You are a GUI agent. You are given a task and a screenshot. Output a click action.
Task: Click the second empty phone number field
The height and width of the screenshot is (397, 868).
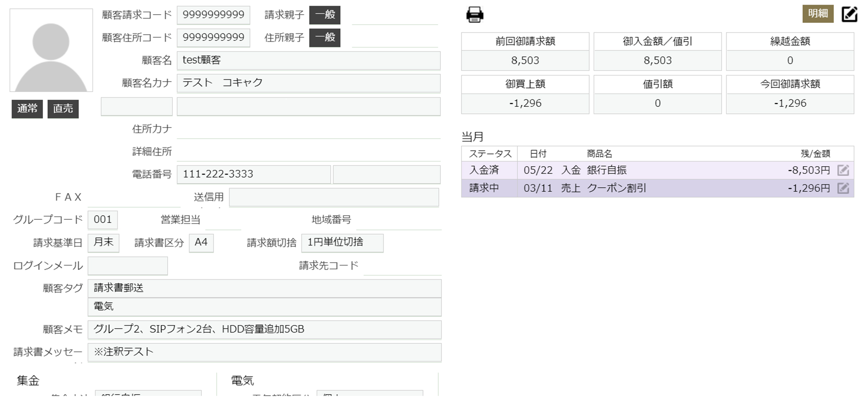386,174
